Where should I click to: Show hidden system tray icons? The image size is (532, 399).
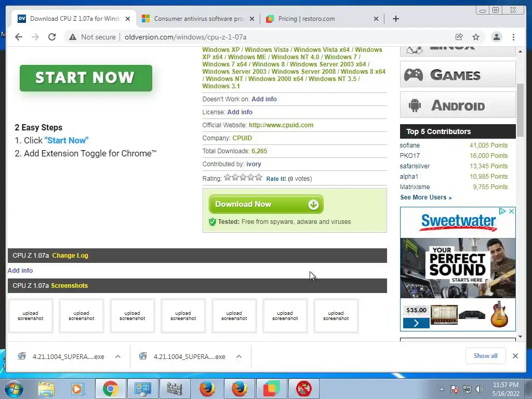pyautogui.click(x=442, y=389)
